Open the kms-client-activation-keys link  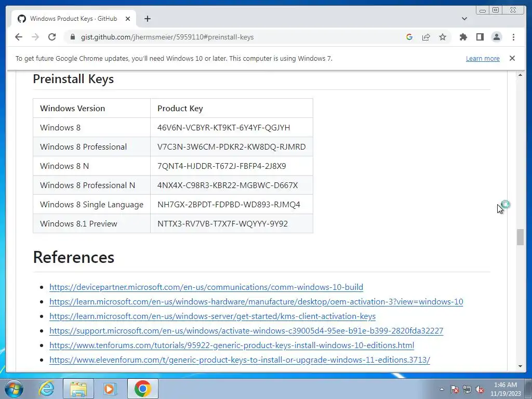212,316
